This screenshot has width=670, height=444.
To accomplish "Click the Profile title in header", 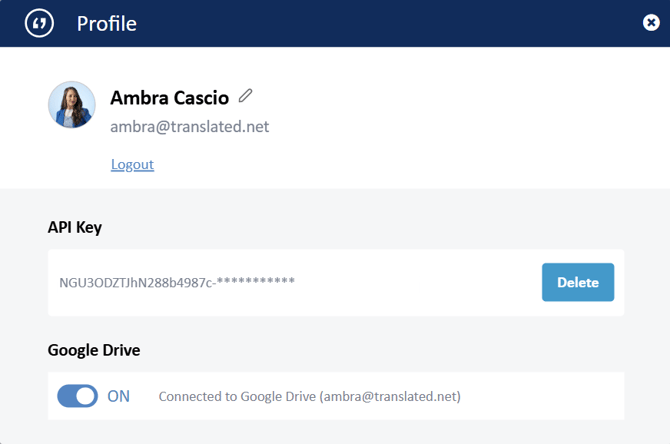I will [106, 23].
